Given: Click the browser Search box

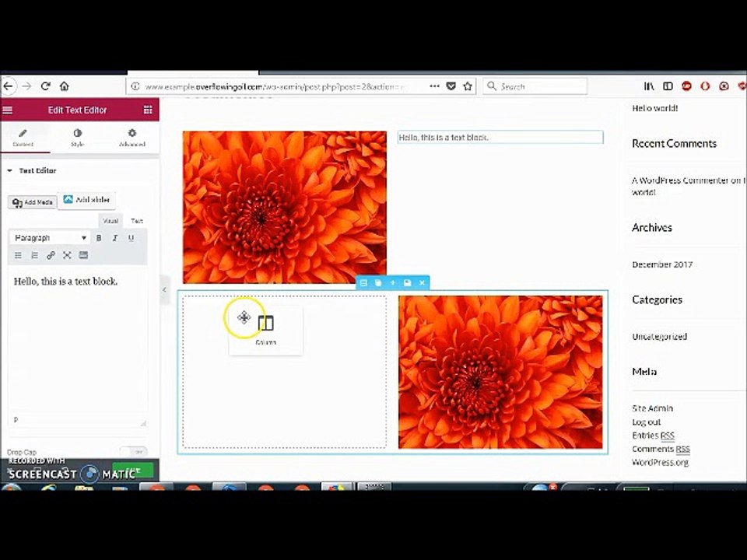Looking at the screenshot, I should 535,86.
